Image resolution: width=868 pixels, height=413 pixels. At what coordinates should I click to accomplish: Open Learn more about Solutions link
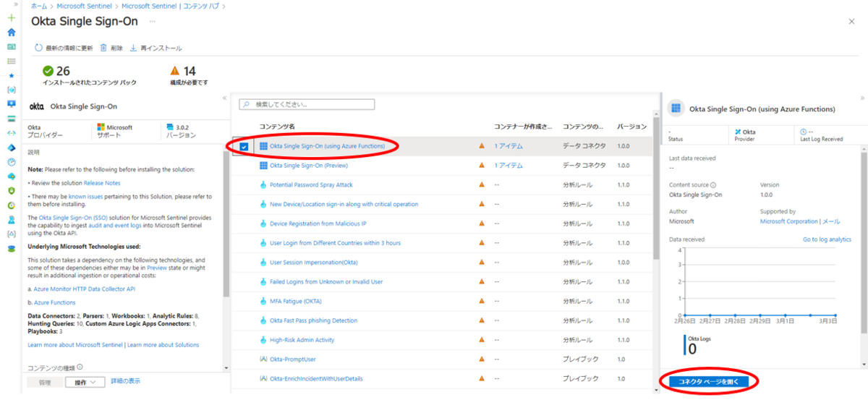click(x=163, y=345)
